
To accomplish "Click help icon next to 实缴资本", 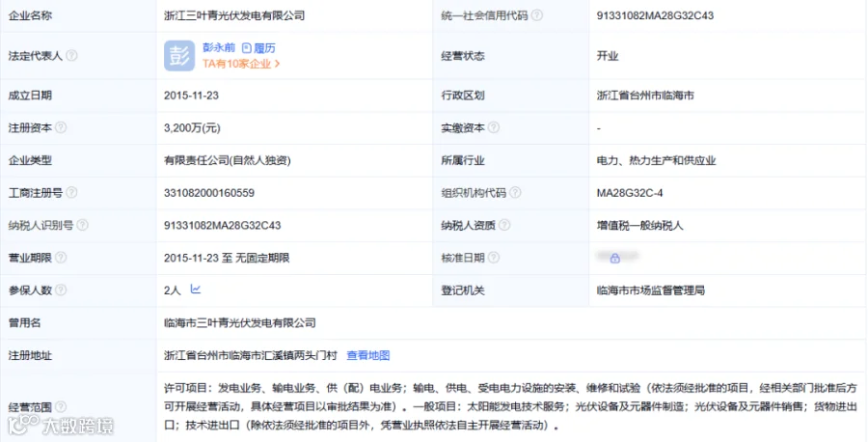I will [493, 127].
